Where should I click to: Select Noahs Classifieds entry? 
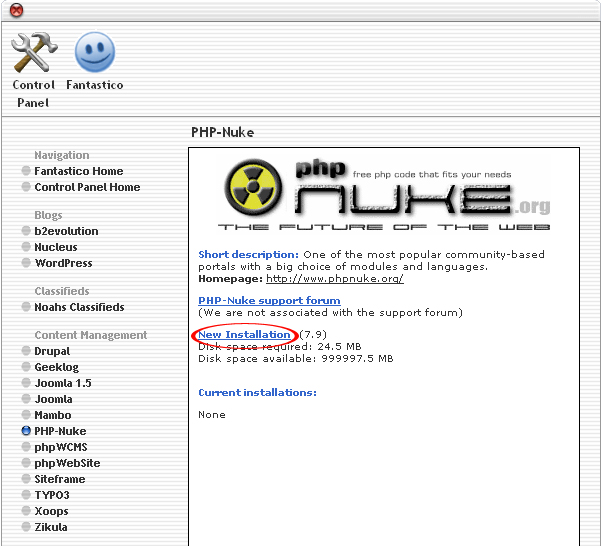click(x=79, y=307)
